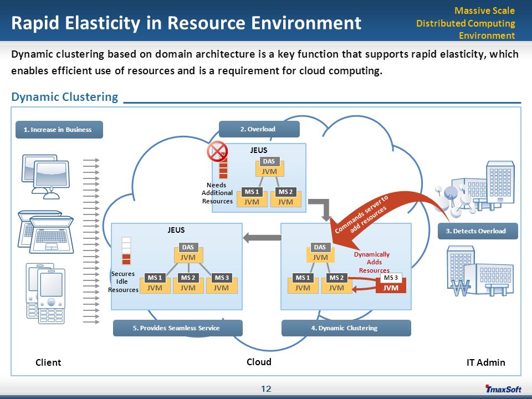Click the gray bent down arrow
Image resolution: width=532 pixels, height=399 pixels.
tap(320, 210)
